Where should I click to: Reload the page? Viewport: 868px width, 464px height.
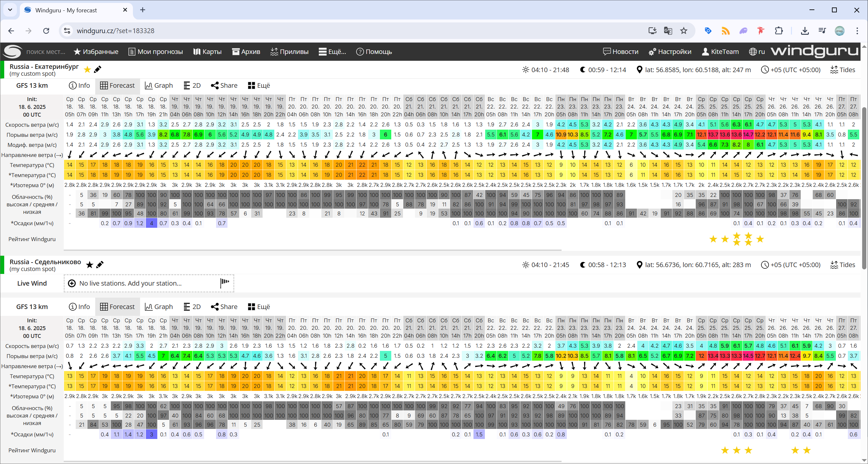pyautogui.click(x=46, y=31)
